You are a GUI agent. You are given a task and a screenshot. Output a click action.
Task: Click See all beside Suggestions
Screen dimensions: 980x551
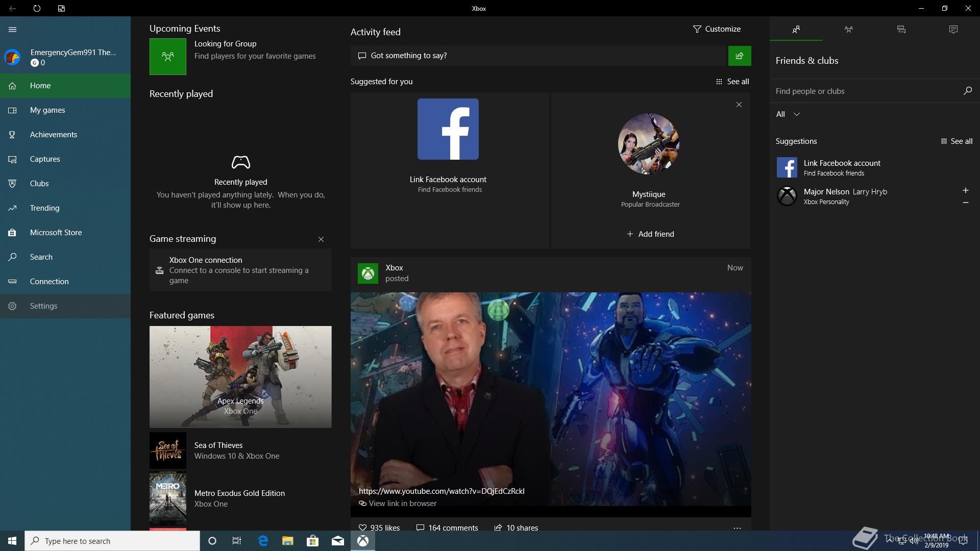957,141
